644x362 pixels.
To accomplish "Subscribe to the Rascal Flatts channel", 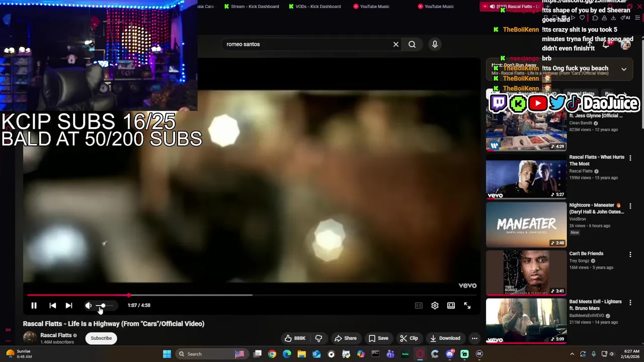I will [x=101, y=338].
